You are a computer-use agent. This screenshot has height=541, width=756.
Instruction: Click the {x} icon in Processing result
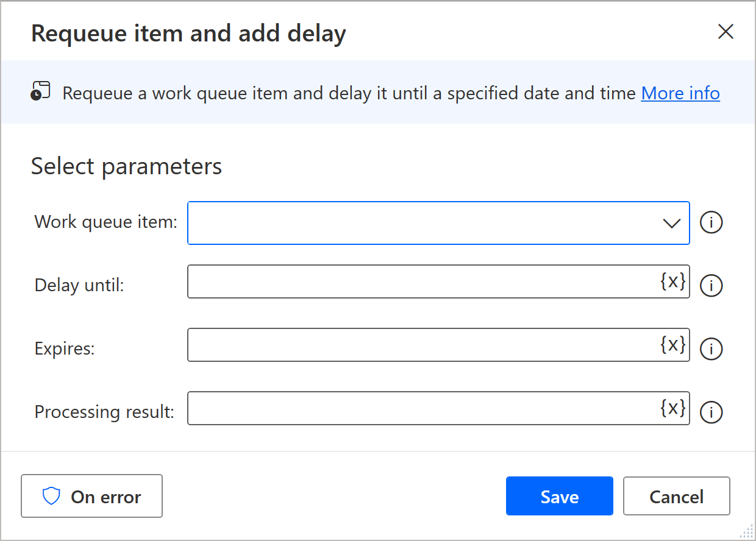click(673, 408)
